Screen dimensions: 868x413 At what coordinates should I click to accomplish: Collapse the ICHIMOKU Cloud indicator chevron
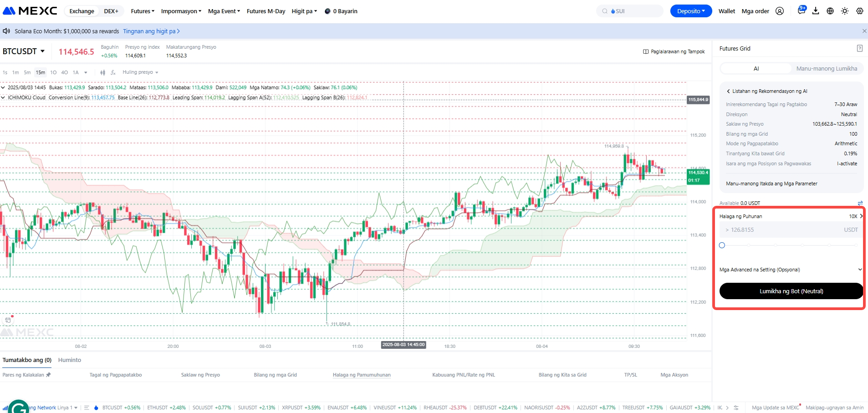click(3, 97)
